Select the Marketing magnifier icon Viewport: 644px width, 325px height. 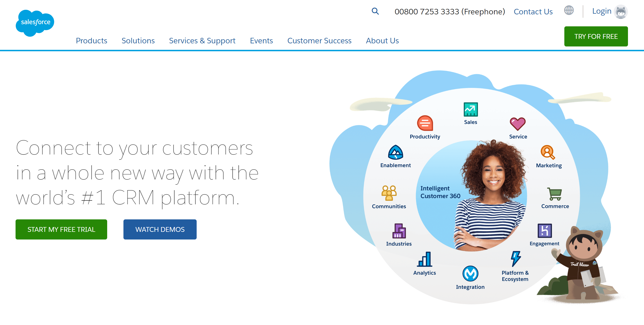coord(548,152)
